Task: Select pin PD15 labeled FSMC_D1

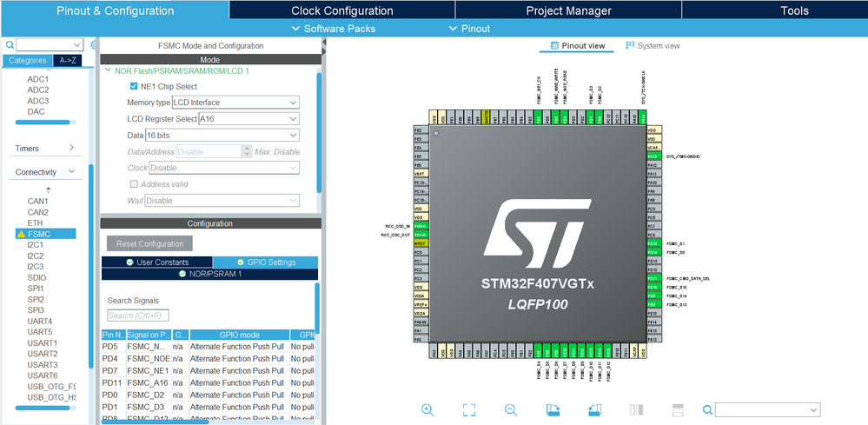Action: [654, 243]
